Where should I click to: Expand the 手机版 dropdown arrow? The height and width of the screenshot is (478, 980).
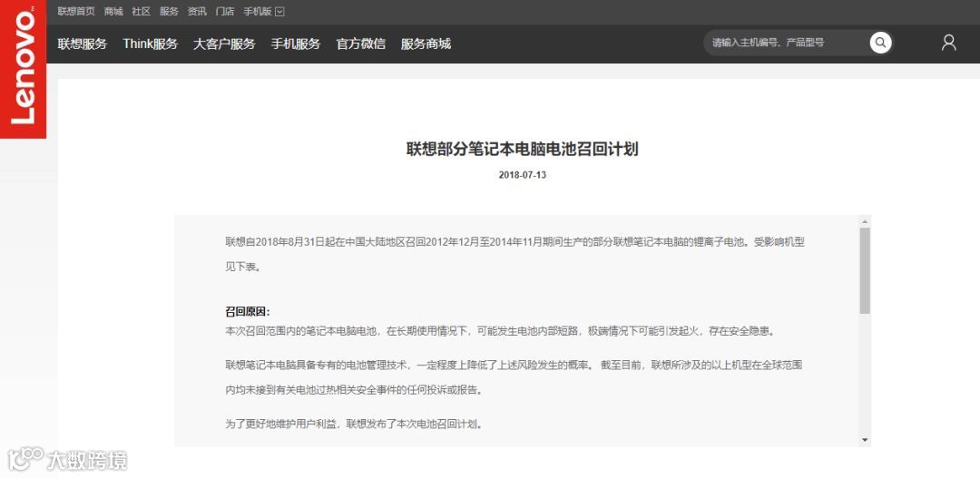[279, 11]
